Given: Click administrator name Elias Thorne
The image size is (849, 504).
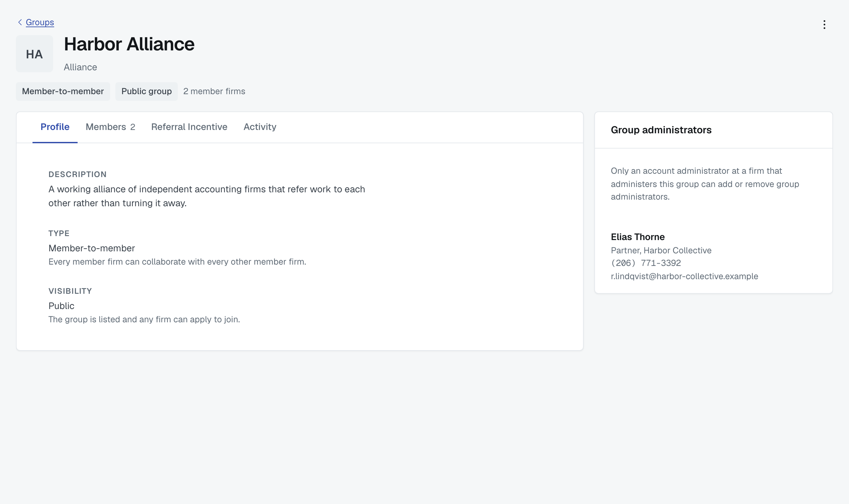Looking at the screenshot, I should point(637,237).
